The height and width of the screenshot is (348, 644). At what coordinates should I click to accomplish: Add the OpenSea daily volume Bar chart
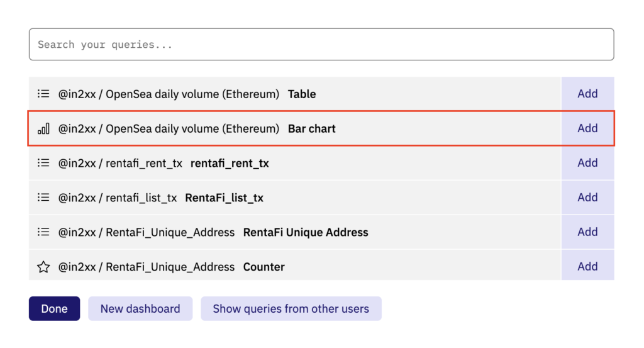(x=587, y=128)
